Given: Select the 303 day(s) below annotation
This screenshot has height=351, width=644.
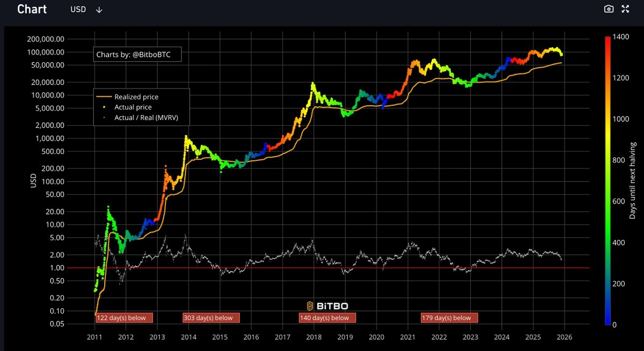Looking at the screenshot, I should coord(211,318).
